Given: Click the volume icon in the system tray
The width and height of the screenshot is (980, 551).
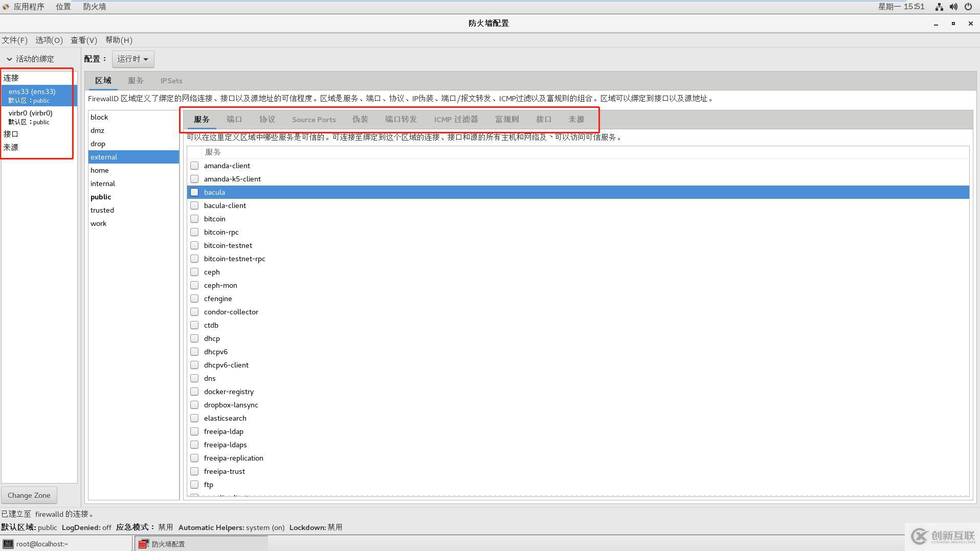Looking at the screenshot, I should pos(953,7).
